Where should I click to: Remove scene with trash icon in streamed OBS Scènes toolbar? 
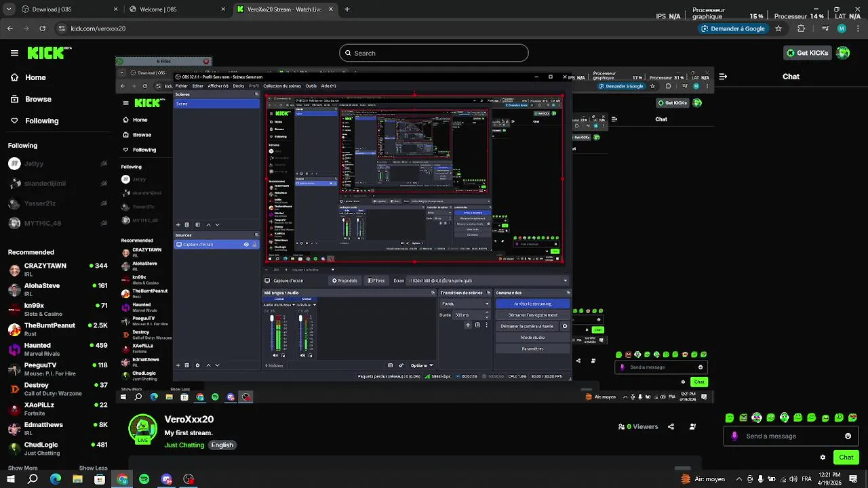(188, 224)
